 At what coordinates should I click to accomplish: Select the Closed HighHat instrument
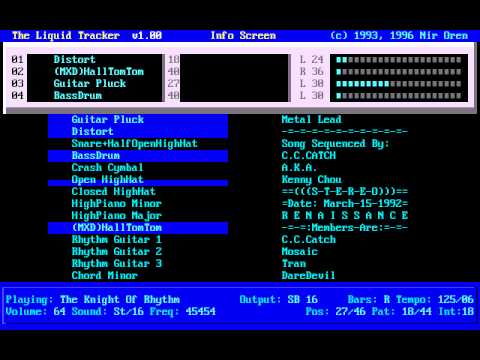(x=113, y=191)
